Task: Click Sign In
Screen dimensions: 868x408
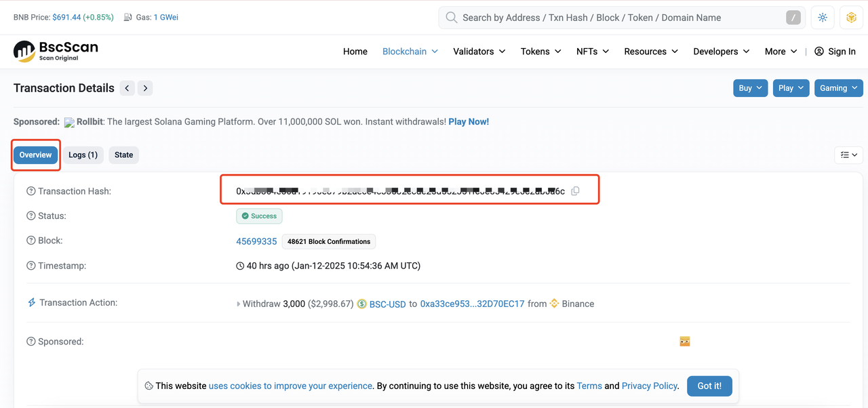Action: coord(835,52)
